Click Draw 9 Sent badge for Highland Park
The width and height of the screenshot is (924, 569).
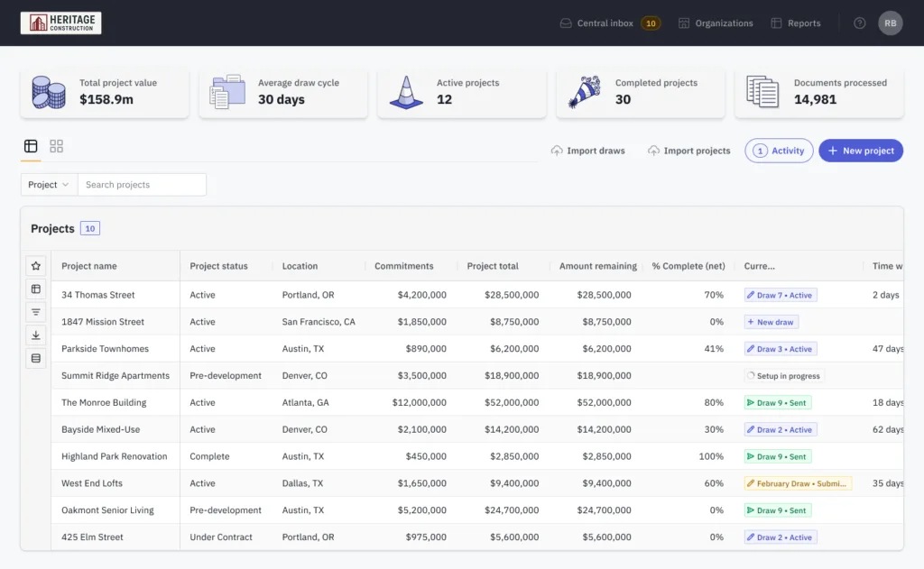[778, 456]
